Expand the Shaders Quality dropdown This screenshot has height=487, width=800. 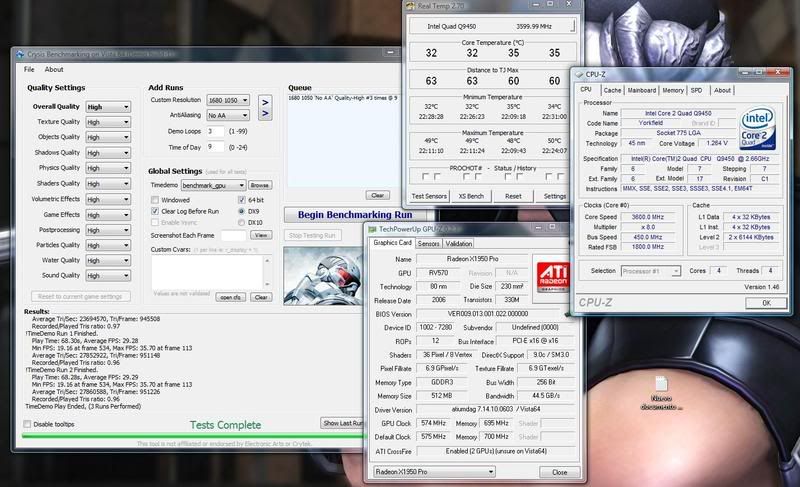[108, 183]
